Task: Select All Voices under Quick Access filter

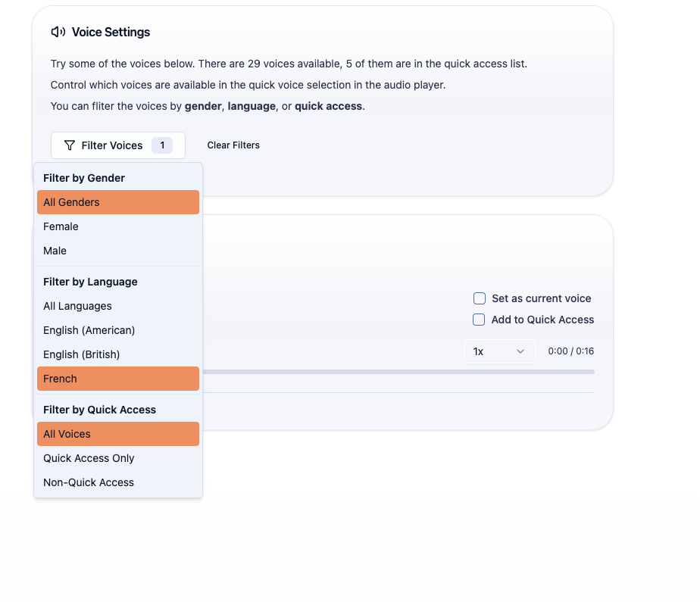Action: click(117, 434)
